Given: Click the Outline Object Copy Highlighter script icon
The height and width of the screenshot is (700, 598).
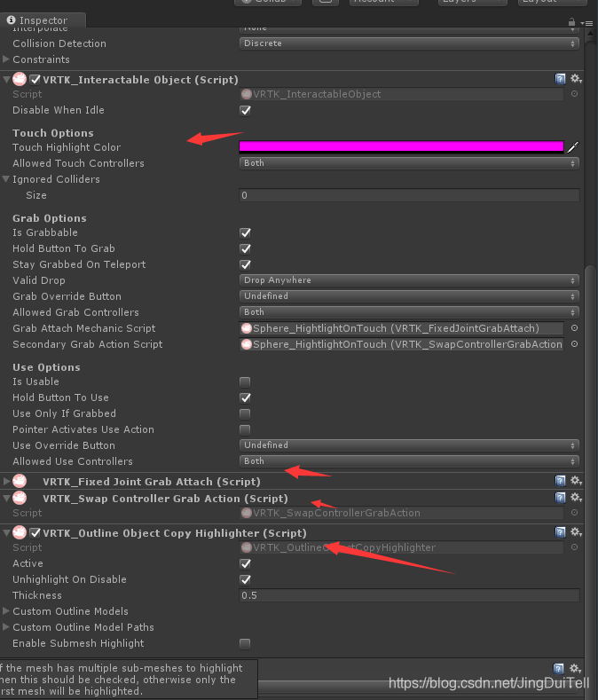Looking at the screenshot, I should [x=20, y=532].
